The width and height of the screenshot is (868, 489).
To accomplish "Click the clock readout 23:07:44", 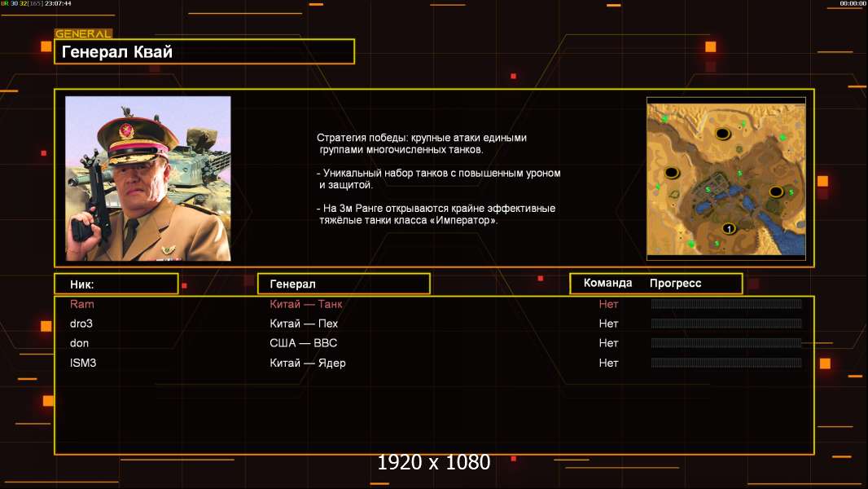I will [x=58, y=3].
